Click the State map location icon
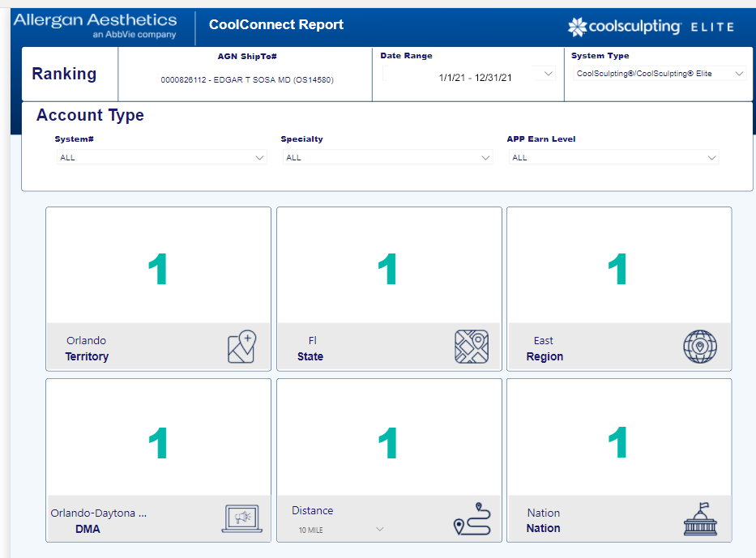 tap(472, 347)
